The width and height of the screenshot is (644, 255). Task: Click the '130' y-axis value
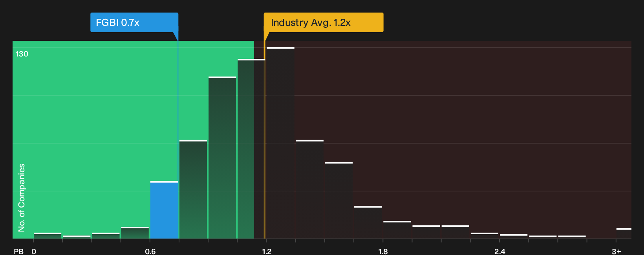22,54
